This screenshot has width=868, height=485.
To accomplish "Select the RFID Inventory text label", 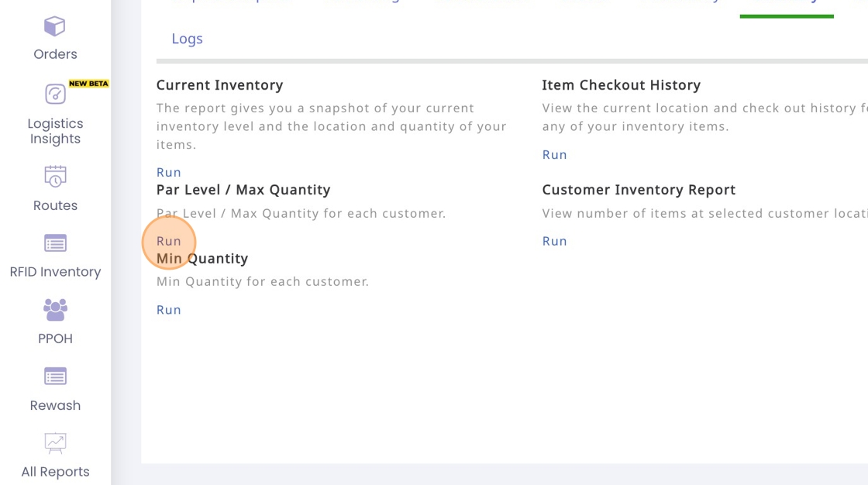I will 55,272.
